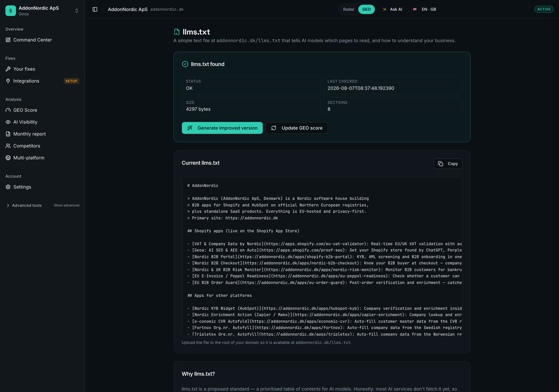The height and width of the screenshot is (392, 559).
Task: Click the Competitors people icon
Action: tap(8, 146)
